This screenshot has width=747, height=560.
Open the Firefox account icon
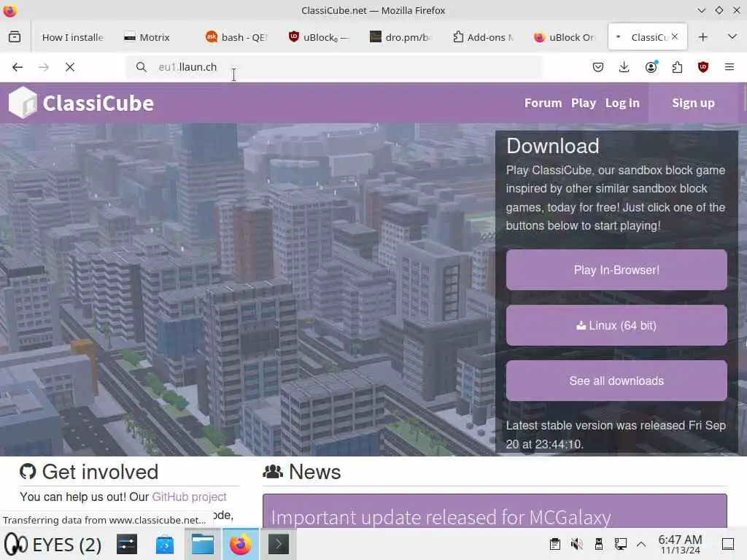pyautogui.click(x=651, y=67)
